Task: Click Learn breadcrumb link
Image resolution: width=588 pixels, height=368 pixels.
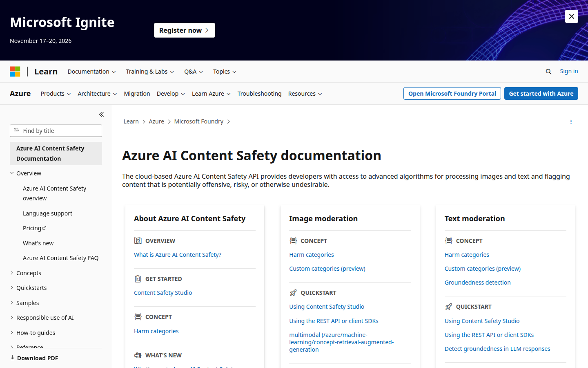Action: pos(131,121)
